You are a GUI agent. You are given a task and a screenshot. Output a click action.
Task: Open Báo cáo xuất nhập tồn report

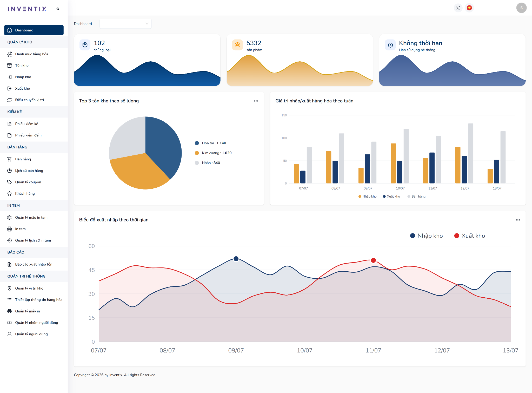tap(34, 264)
